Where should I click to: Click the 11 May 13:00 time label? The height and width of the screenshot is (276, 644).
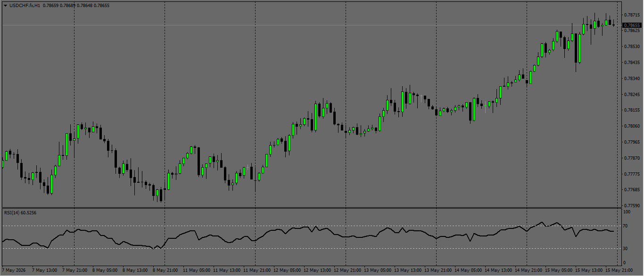[x=226, y=271]
